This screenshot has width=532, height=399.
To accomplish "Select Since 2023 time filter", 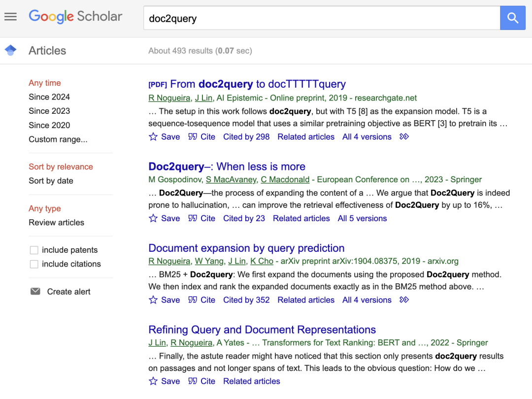I will pyautogui.click(x=49, y=111).
